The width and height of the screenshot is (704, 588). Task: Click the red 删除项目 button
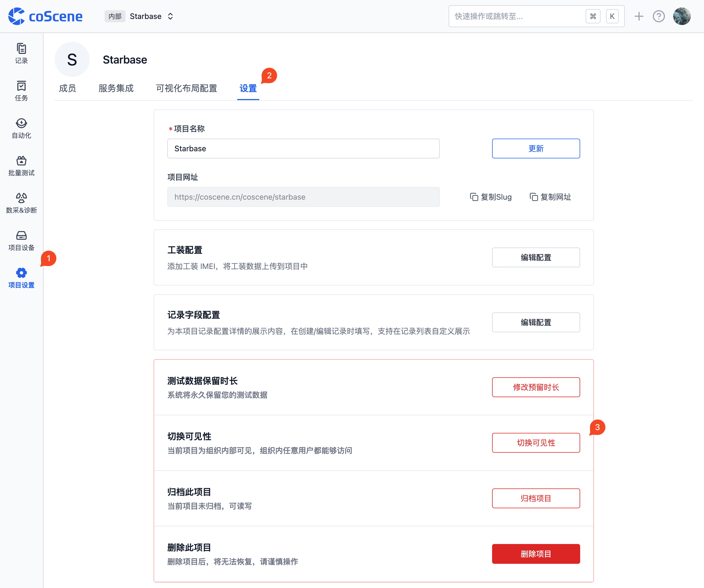pyautogui.click(x=536, y=554)
